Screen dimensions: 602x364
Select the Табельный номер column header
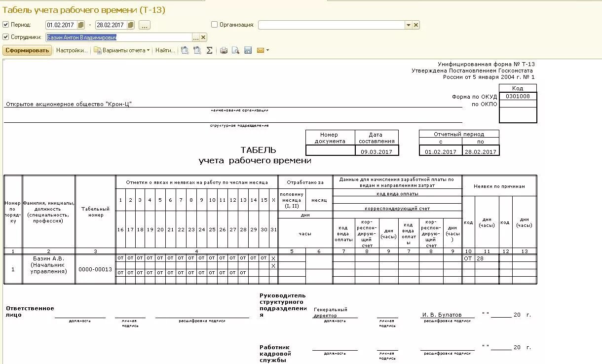click(x=95, y=212)
